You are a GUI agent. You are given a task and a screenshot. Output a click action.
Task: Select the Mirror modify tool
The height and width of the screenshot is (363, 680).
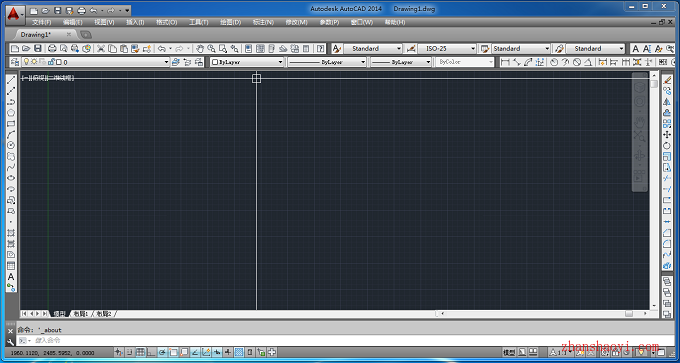click(x=667, y=101)
